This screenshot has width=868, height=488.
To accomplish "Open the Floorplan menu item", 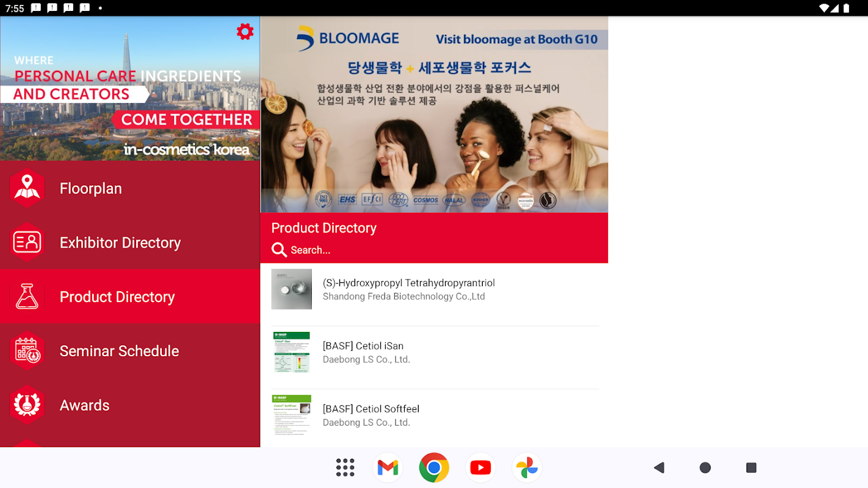I will click(130, 188).
